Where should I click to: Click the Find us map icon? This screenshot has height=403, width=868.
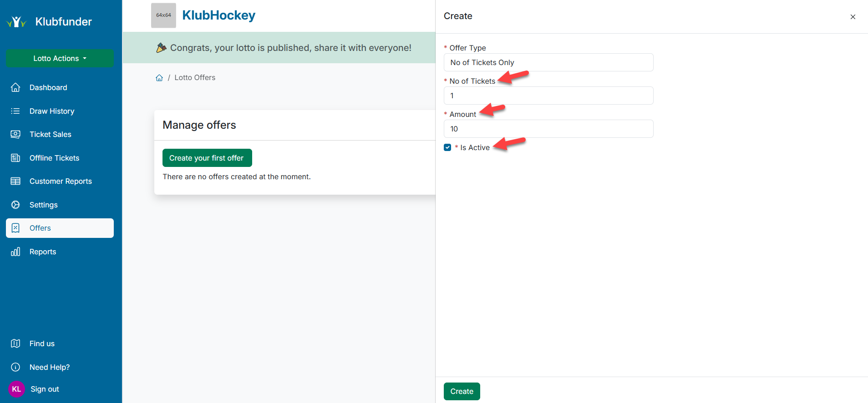(15, 343)
